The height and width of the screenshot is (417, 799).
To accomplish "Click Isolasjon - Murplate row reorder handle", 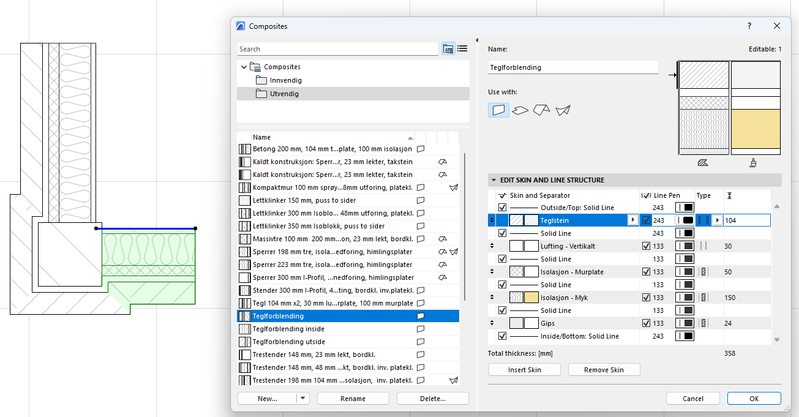I will click(492, 272).
